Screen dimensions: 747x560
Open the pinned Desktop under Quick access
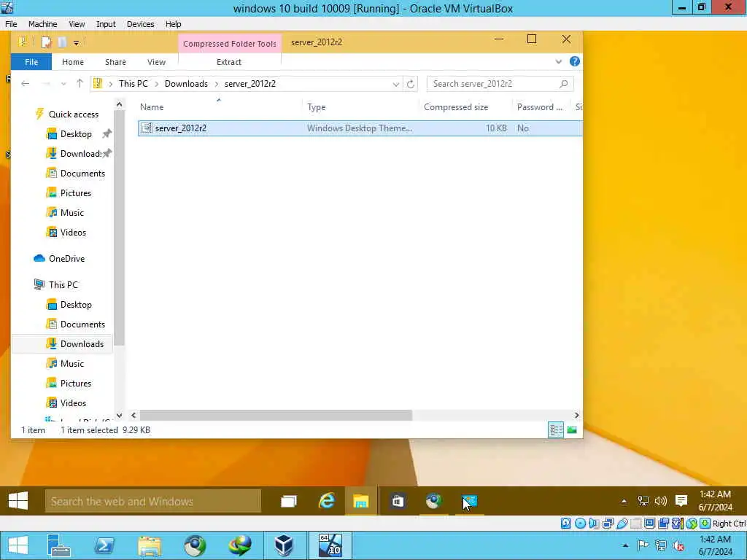pyautogui.click(x=76, y=134)
